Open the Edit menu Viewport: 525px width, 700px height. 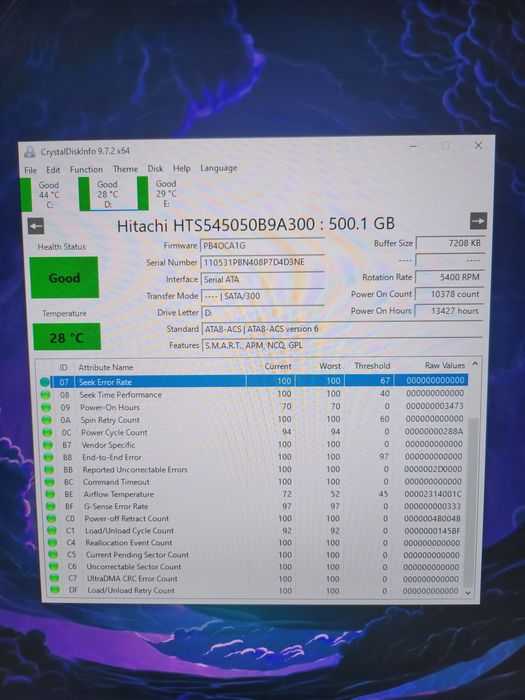(53, 170)
